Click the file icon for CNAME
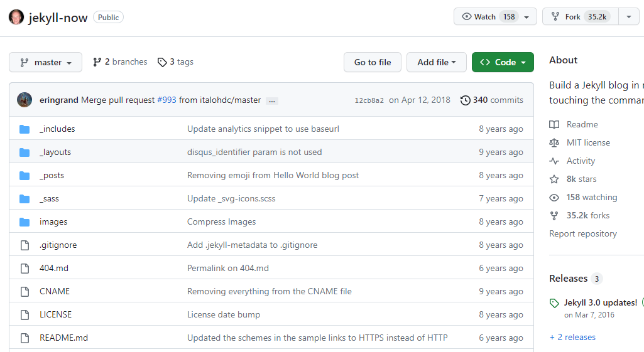Image resolution: width=644 pixels, height=352 pixels. [25, 292]
